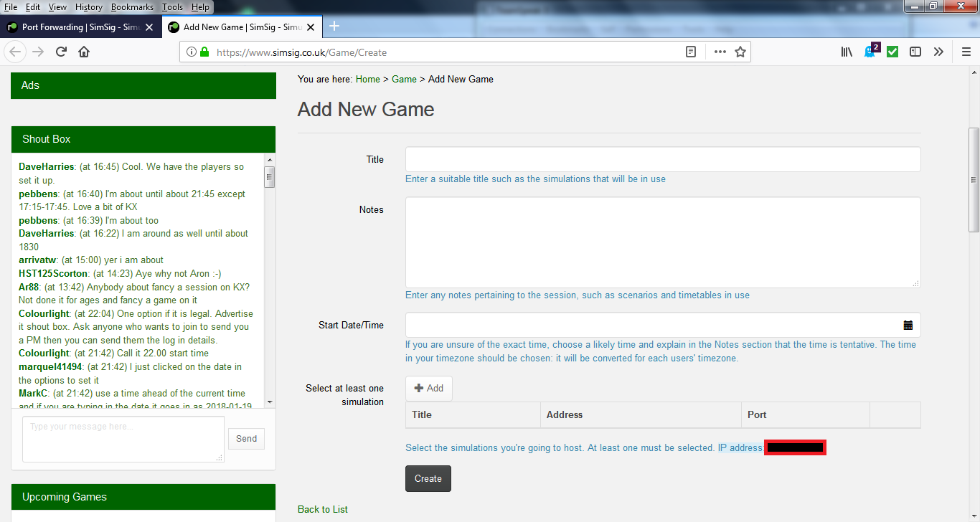The image size is (980, 522).
Task: Click the Ads panel header
Action: [143, 85]
